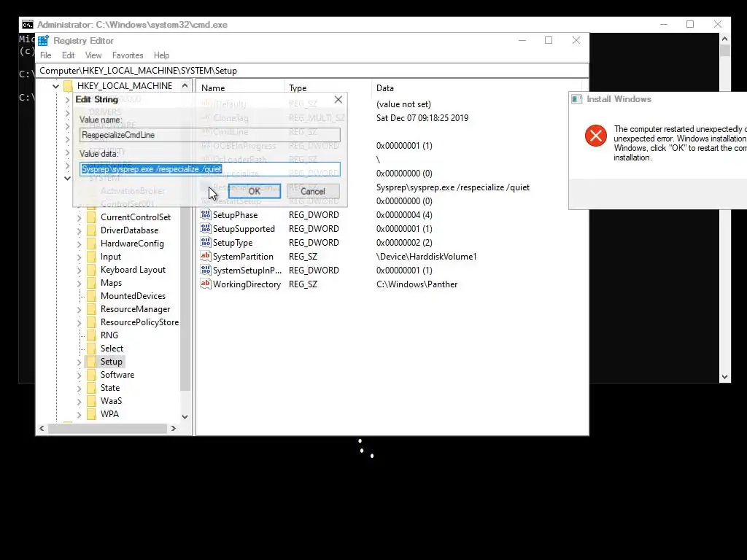The width and height of the screenshot is (747, 560).
Task: Click the MountedDevices folder icon
Action: pyautogui.click(x=91, y=296)
